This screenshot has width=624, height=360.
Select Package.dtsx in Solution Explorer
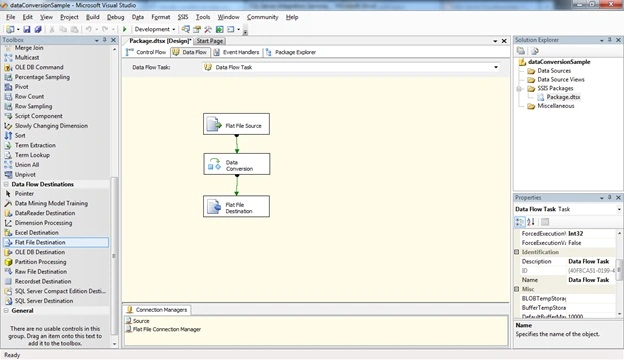[559, 97]
